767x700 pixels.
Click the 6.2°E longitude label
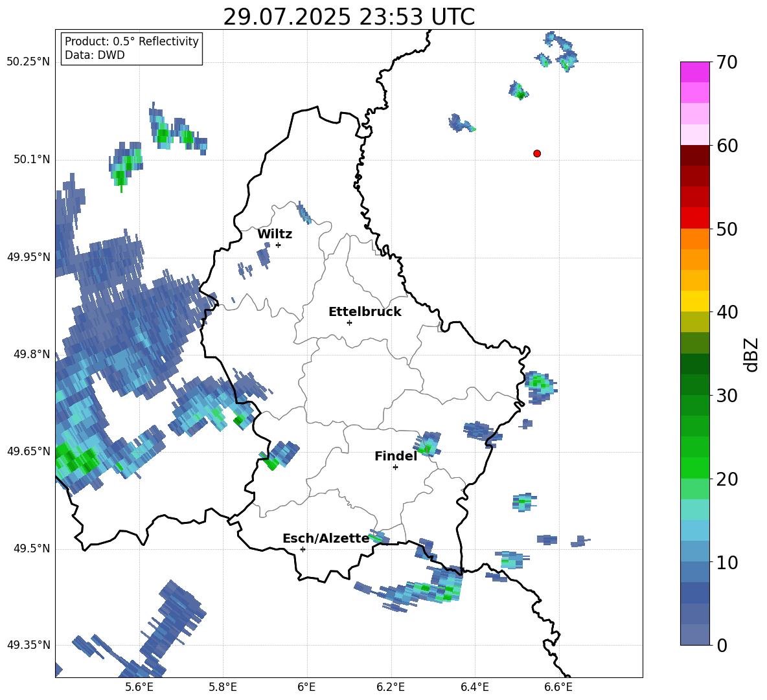[391, 687]
